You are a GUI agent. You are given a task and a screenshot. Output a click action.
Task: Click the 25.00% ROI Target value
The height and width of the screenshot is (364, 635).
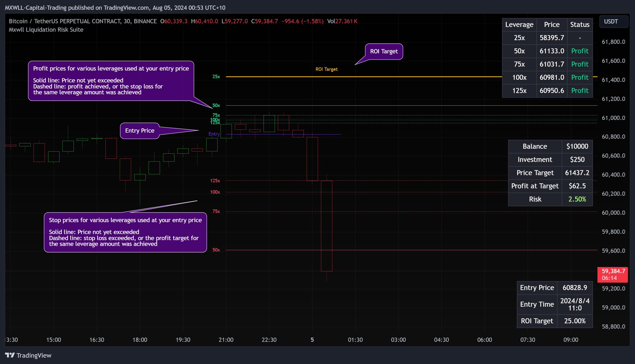pos(575,321)
